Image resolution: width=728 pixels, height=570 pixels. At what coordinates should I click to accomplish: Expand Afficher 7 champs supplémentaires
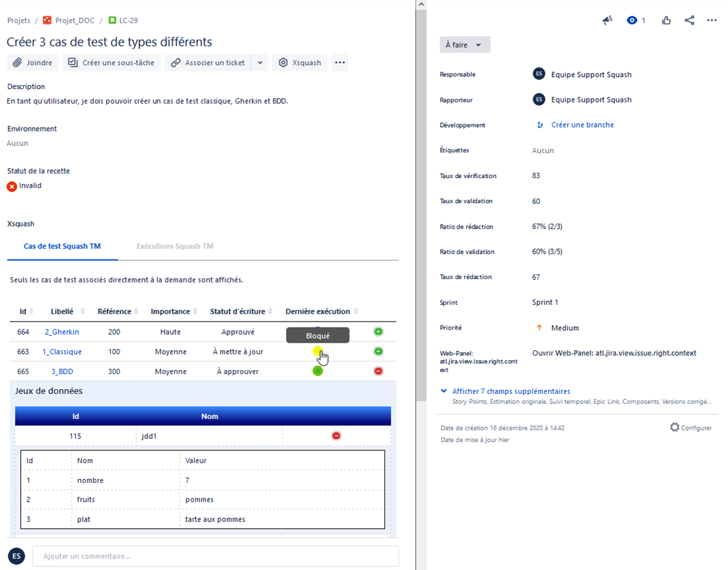coord(511,391)
